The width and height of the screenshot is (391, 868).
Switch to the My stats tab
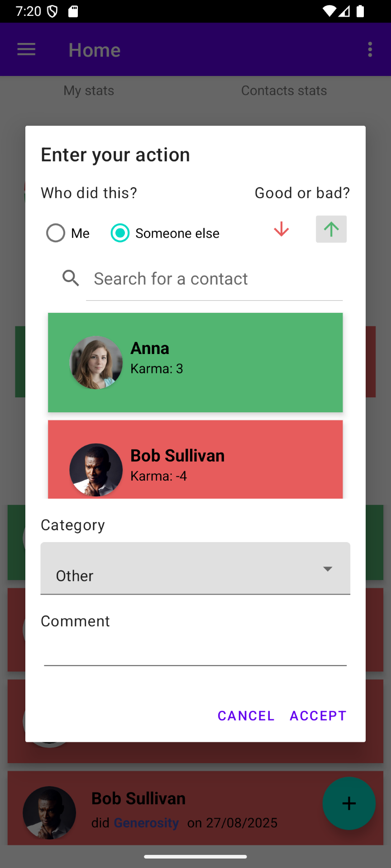[x=89, y=90]
